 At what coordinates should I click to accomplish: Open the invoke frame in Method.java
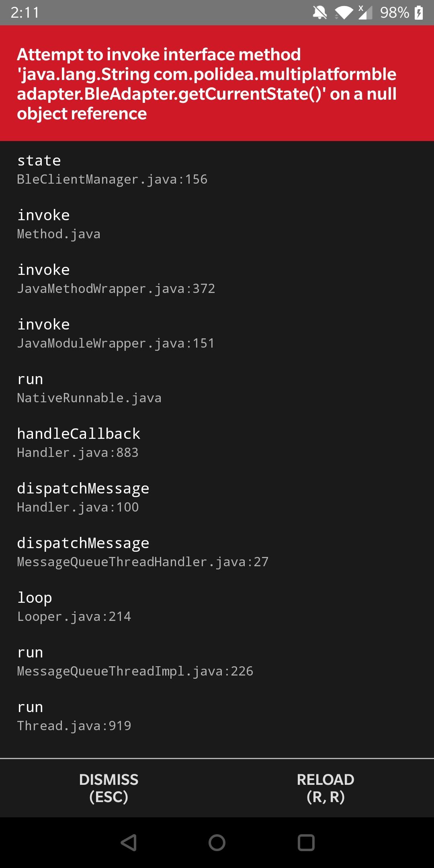tap(58, 223)
